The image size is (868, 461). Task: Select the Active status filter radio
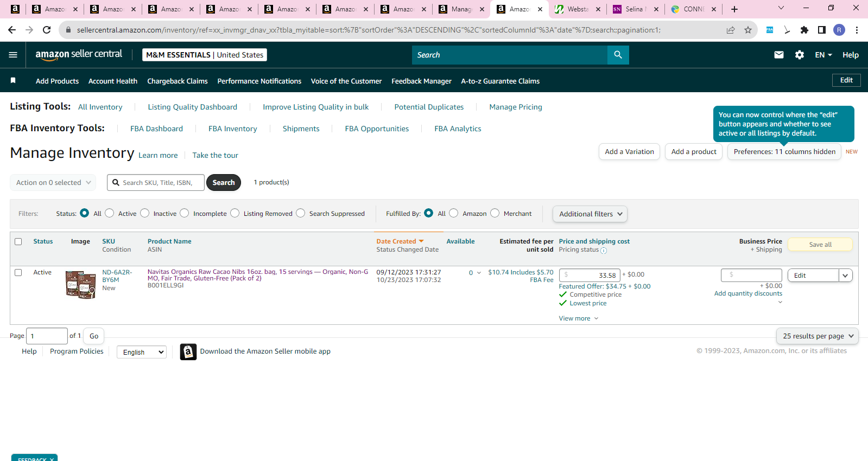point(110,213)
